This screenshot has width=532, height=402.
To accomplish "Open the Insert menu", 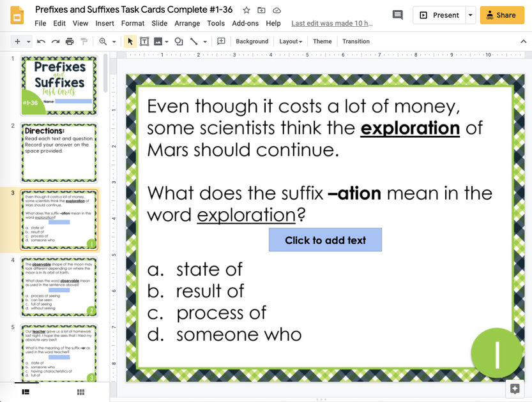I will (105, 24).
